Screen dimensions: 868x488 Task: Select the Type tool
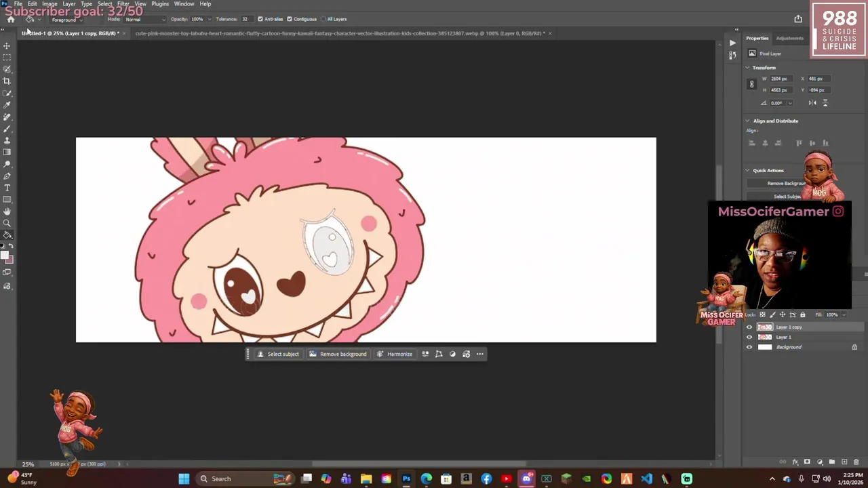(7, 188)
